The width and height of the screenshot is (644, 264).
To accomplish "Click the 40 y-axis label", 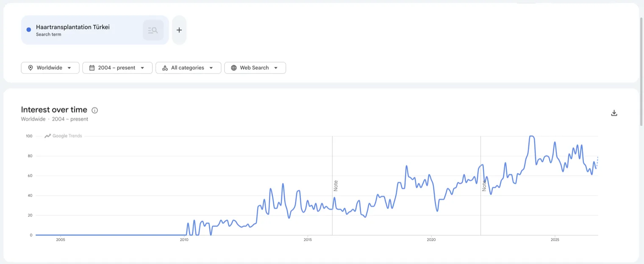I will pos(30,196).
